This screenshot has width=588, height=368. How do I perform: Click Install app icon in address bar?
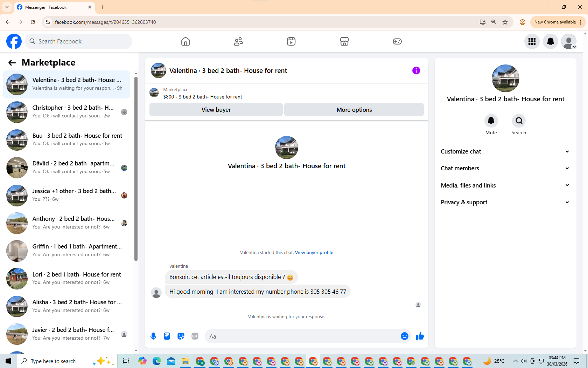click(483, 22)
